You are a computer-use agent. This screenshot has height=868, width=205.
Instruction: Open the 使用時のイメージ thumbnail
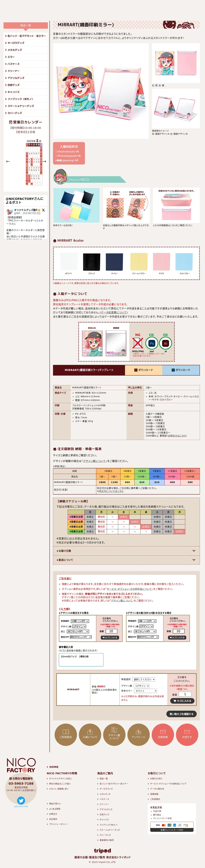click(x=176, y=109)
